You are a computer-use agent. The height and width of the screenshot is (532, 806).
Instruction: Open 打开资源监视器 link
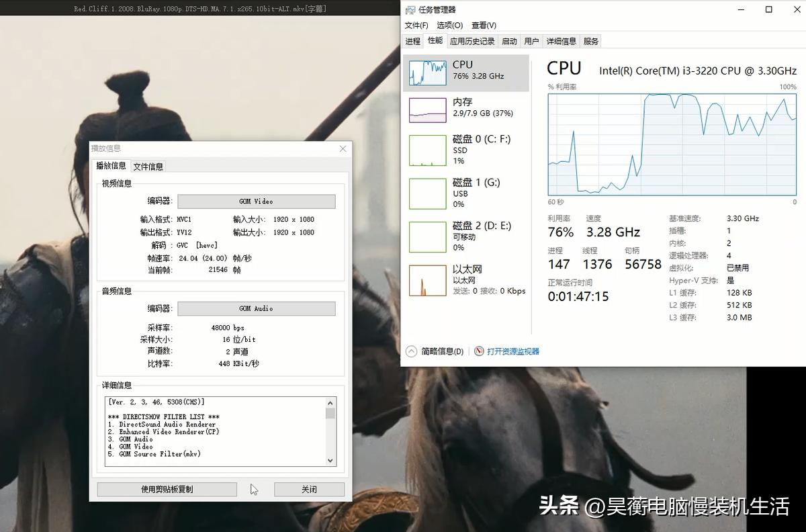click(x=512, y=351)
